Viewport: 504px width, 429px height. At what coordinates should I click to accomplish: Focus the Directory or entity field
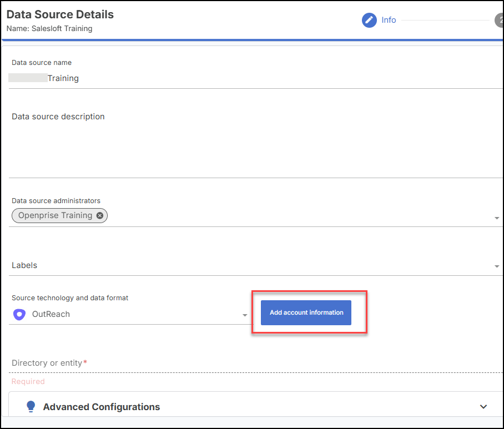(x=256, y=363)
